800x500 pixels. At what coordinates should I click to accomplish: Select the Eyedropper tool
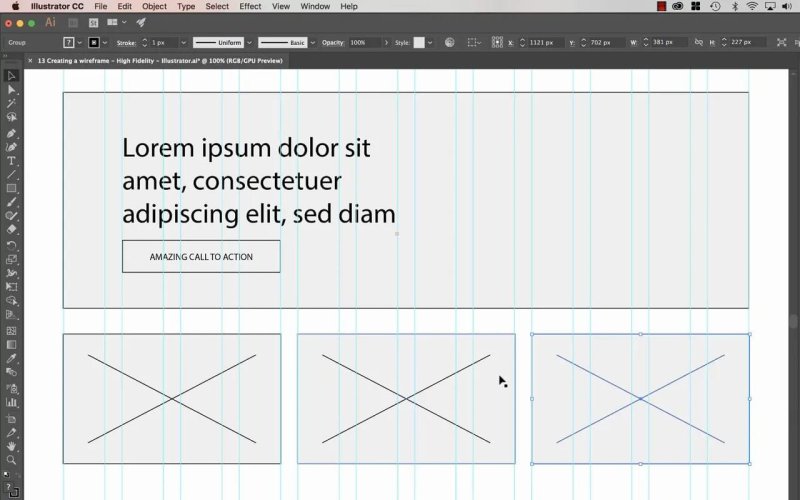point(11,358)
